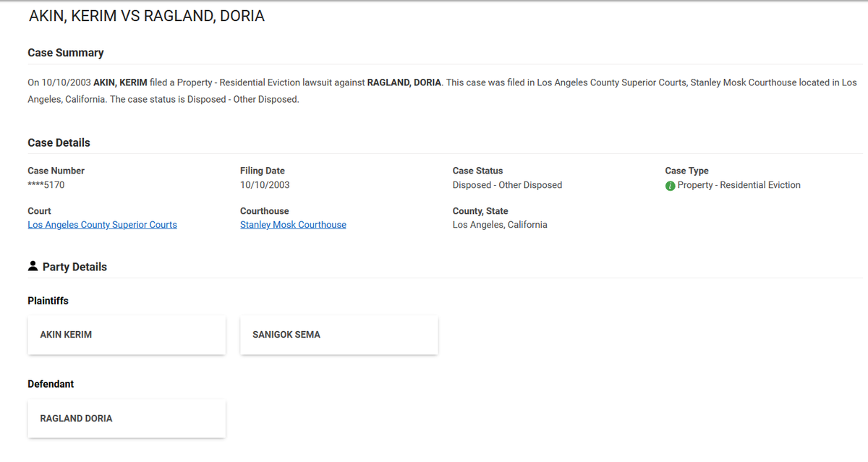The height and width of the screenshot is (462, 868).
Task: Select the AKIN KERIM plaintiff card
Action: point(127,335)
